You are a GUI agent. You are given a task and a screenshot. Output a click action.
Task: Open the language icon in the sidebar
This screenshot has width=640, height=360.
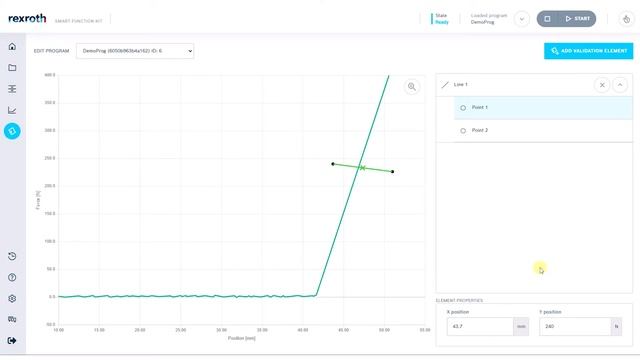click(x=12, y=320)
